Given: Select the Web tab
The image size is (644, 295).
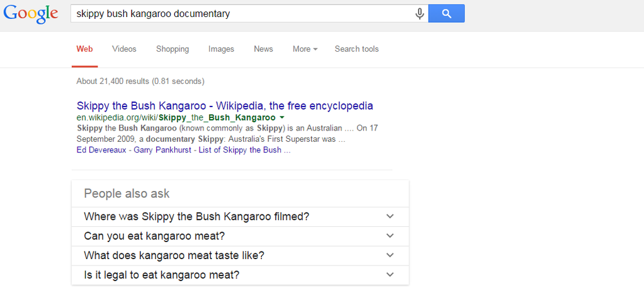Looking at the screenshot, I should (84, 49).
